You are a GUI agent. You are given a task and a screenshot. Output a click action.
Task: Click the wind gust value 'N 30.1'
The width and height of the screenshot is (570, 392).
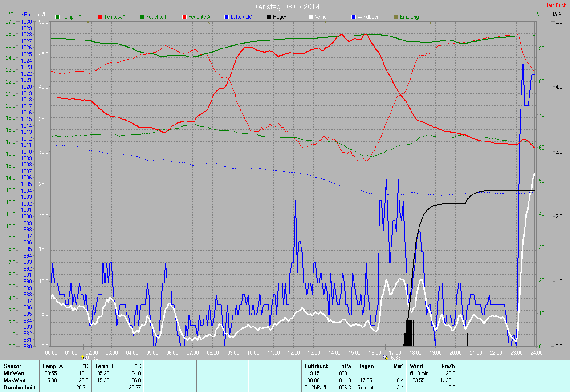(447, 380)
